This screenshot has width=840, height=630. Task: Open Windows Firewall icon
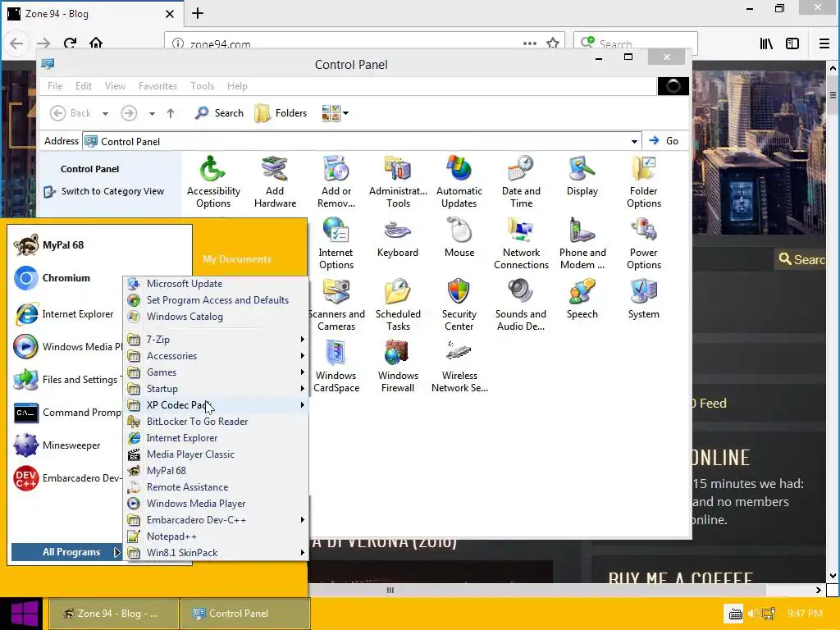point(398,367)
